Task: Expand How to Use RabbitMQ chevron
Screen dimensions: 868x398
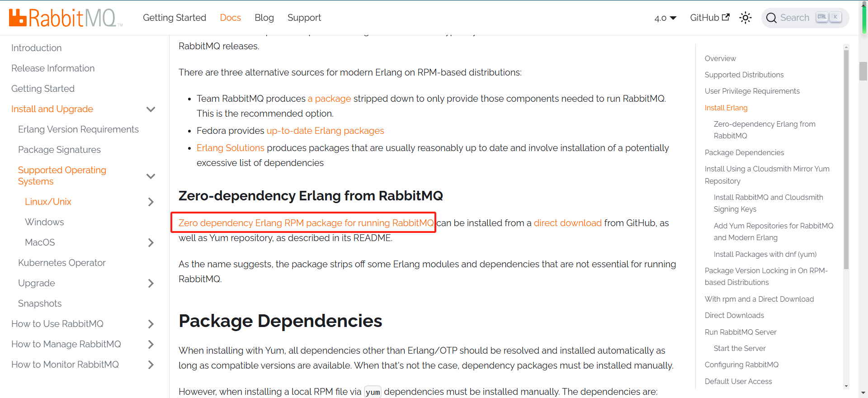Action: pos(151,324)
